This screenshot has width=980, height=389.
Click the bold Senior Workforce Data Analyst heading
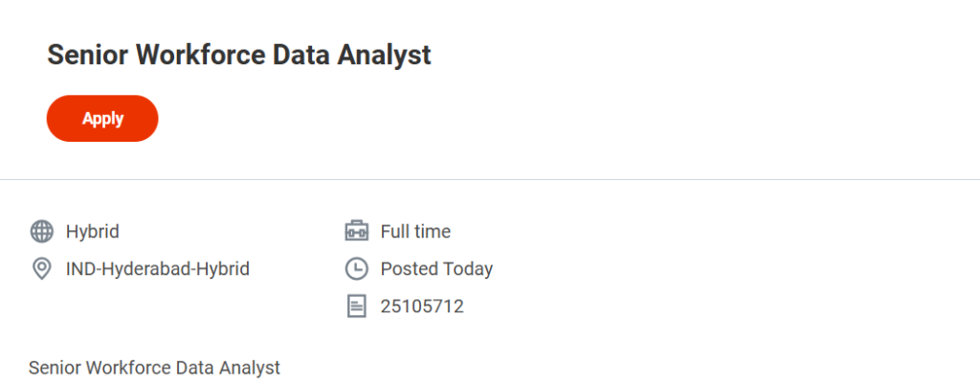239,56
